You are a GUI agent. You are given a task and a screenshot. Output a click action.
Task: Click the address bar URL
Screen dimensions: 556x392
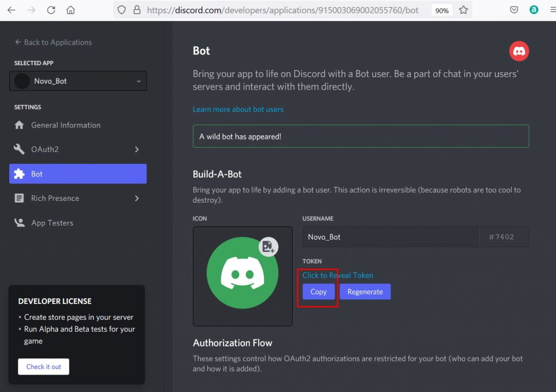coord(282,10)
